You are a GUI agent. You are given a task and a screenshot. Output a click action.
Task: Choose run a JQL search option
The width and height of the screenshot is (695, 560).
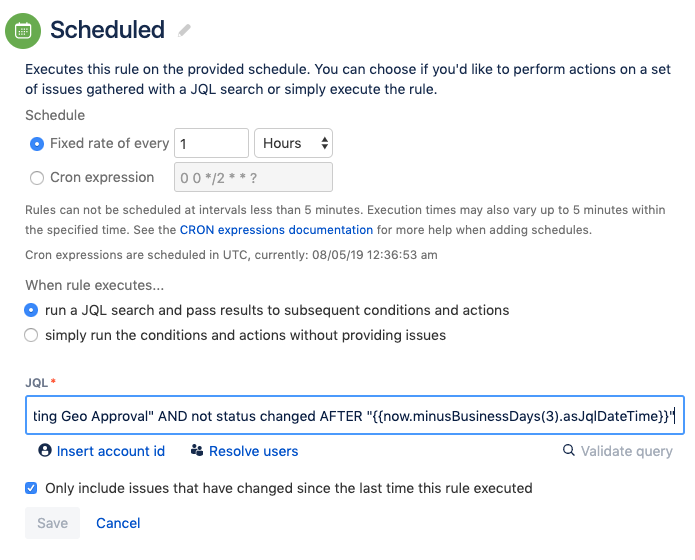point(32,310)
